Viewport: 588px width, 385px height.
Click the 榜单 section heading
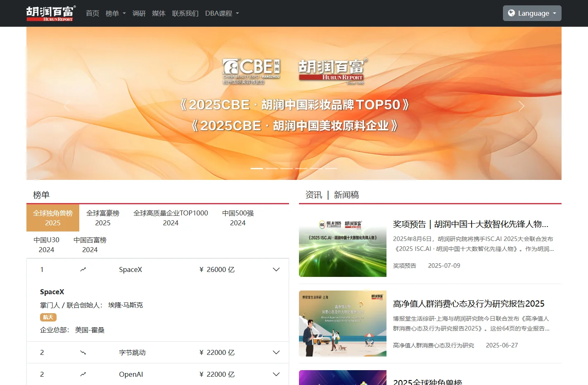(x=41, y=195)
